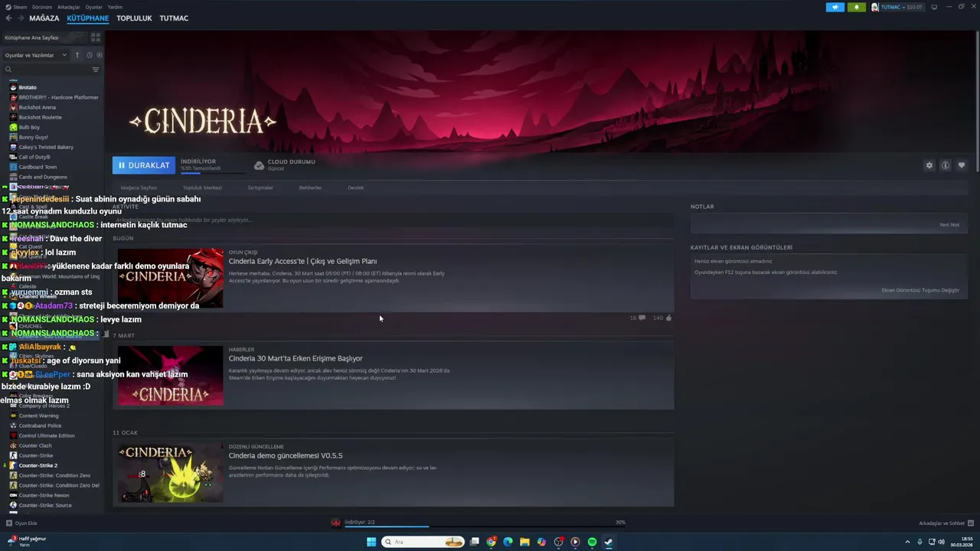Open Spotify from the taskbar
This screenshot has width=980, height=551.
tap(592, 542)
